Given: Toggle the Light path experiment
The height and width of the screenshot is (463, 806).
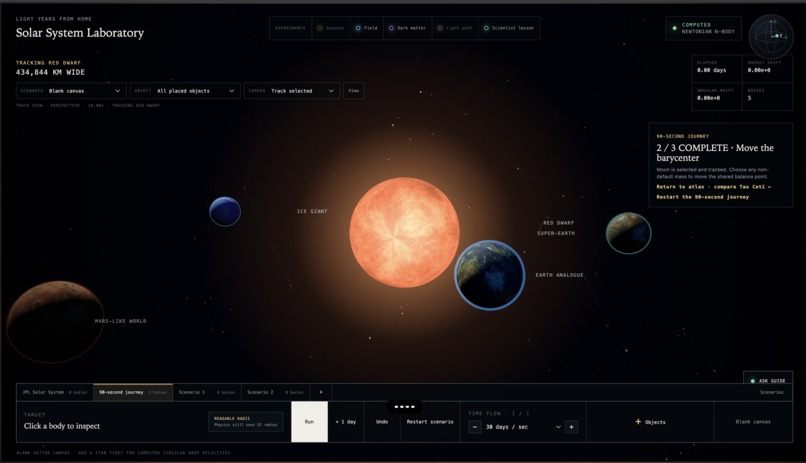Looking at the screenshot, I should [454, 28].
